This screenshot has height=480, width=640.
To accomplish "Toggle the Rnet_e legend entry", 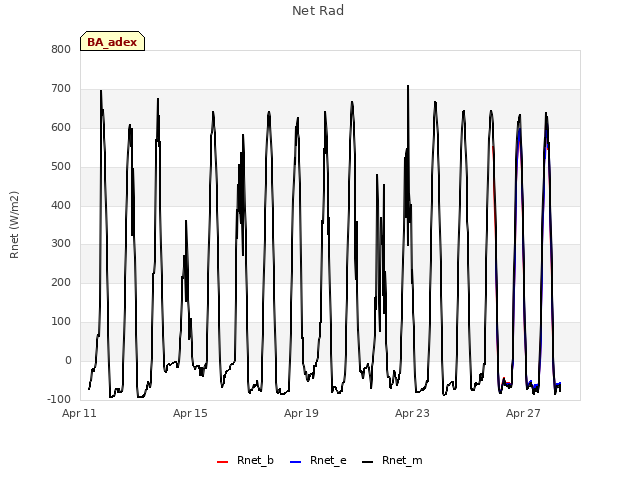I will pyautogui.click(x=318, y=460).
